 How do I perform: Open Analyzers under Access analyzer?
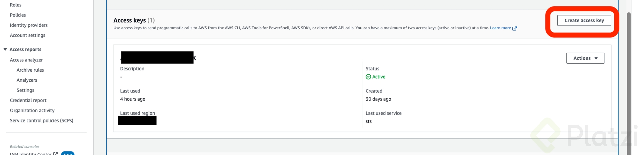point(27,80)
